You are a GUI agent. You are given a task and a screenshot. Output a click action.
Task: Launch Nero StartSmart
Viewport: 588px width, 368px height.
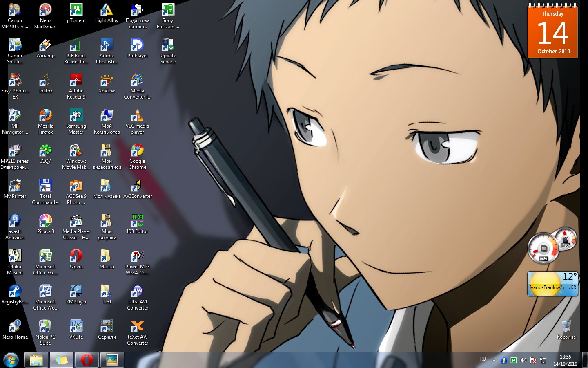click(x=45, y=16)
